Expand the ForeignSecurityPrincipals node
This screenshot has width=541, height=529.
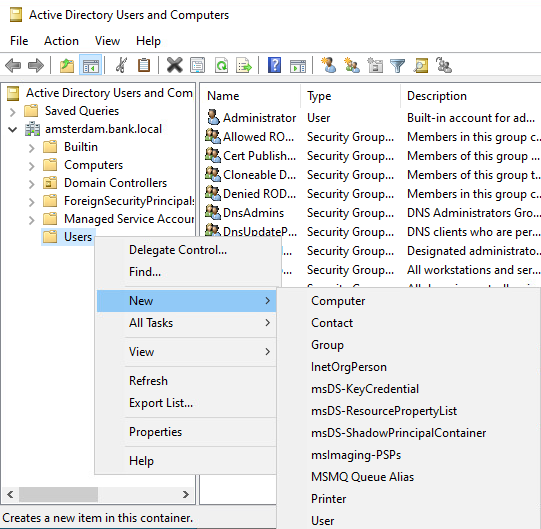[31, 202]
